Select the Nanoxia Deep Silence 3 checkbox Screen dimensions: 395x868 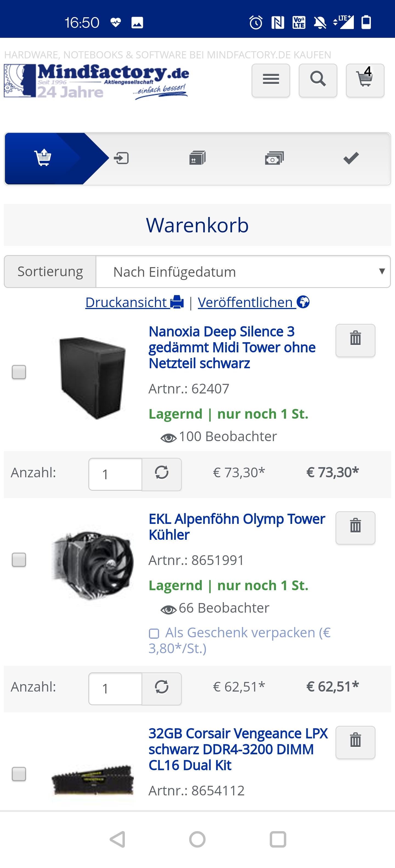(19, 372)
